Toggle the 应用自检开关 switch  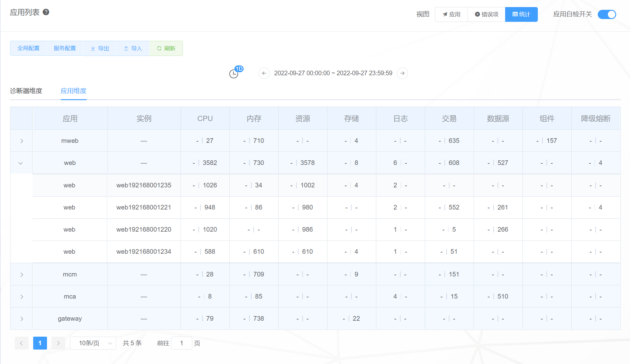click(607, 14)
